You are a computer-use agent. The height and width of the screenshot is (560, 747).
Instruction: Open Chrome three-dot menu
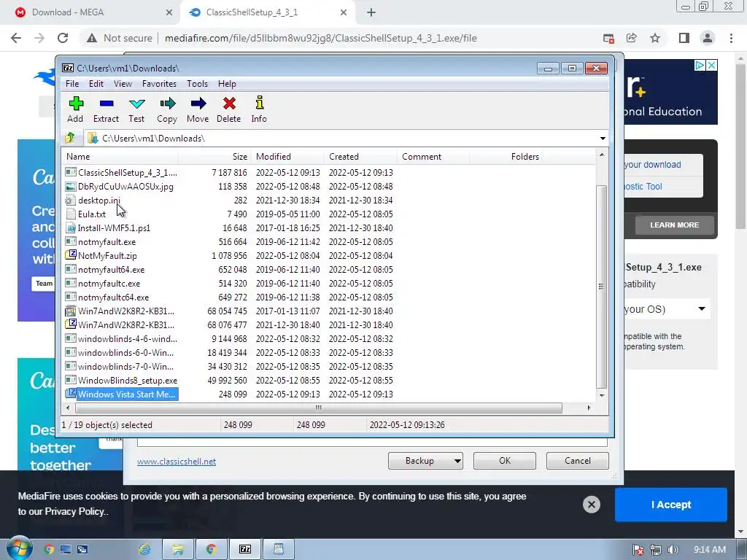(x=731, y=38)
